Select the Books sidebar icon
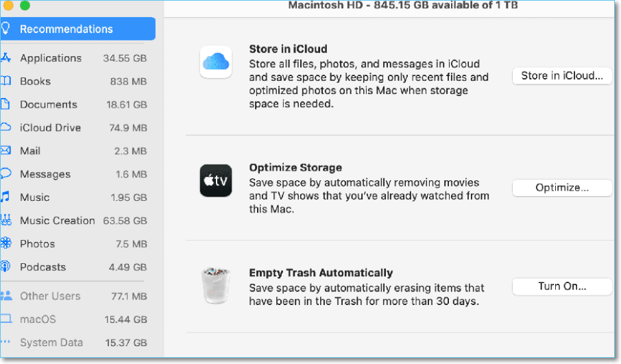Image resolution: width=621 pixels, height=364 pixels. 5,82
